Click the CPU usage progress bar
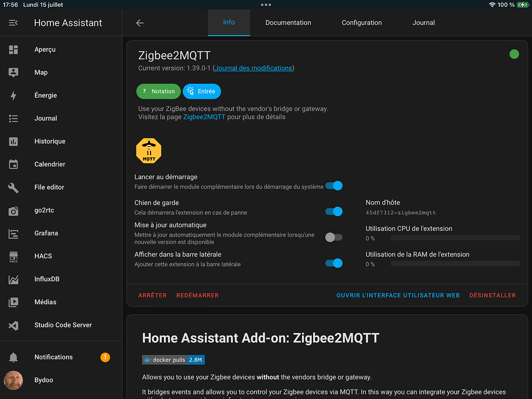 click(x=455, y=238)
